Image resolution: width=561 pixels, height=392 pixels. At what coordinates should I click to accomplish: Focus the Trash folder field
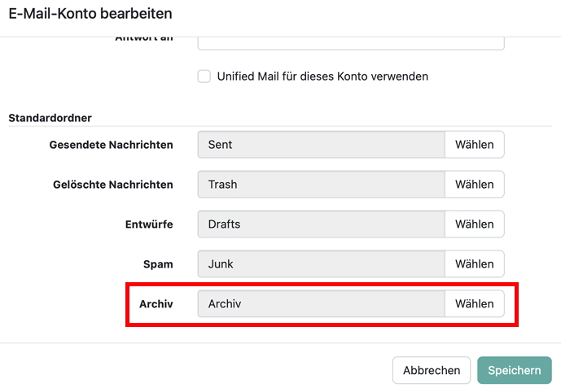[321, 185]
